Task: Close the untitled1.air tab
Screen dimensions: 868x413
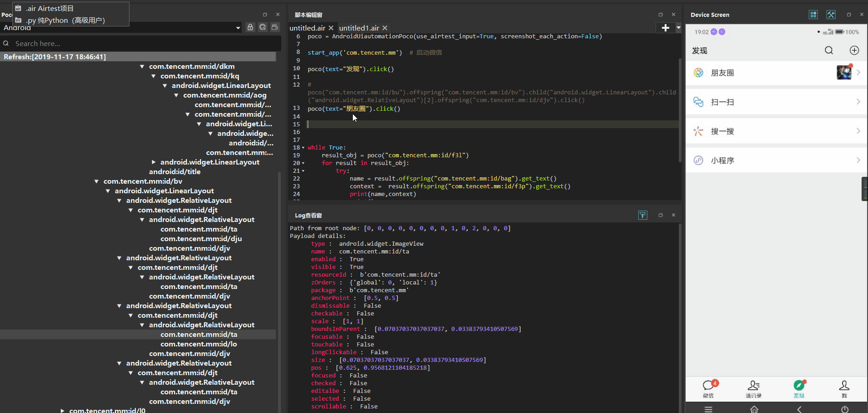Action: [x=385, y=28]
